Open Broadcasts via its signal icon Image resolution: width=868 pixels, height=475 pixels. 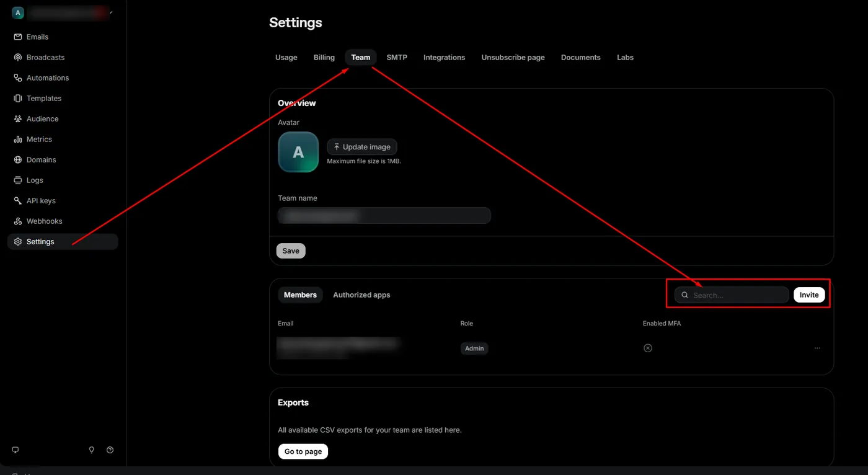click(18, 58)
